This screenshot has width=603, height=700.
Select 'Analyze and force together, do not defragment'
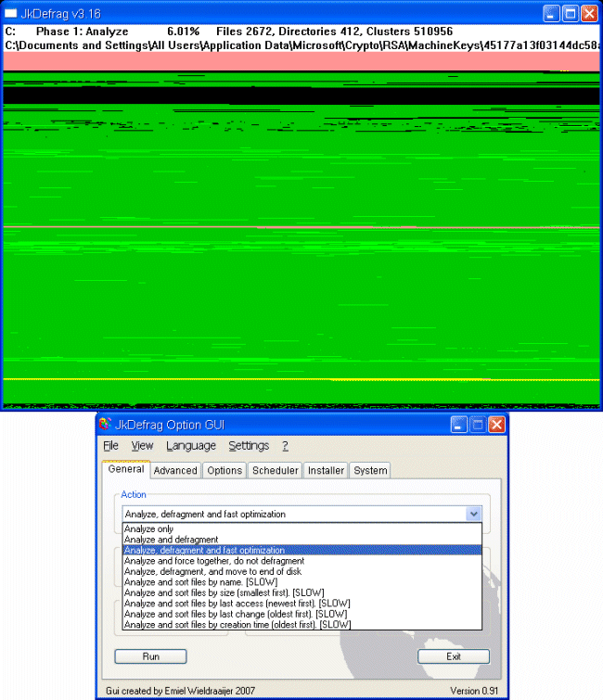click(302, 561)
